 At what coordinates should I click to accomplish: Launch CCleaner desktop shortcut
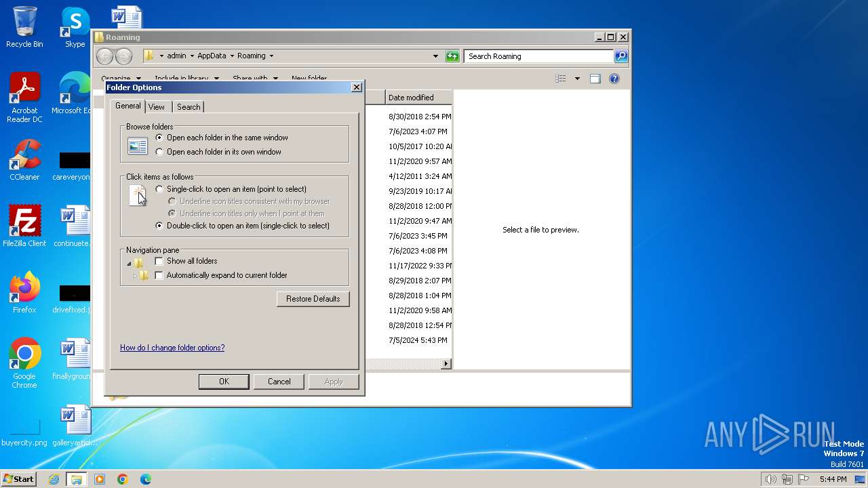click(24, 160)
